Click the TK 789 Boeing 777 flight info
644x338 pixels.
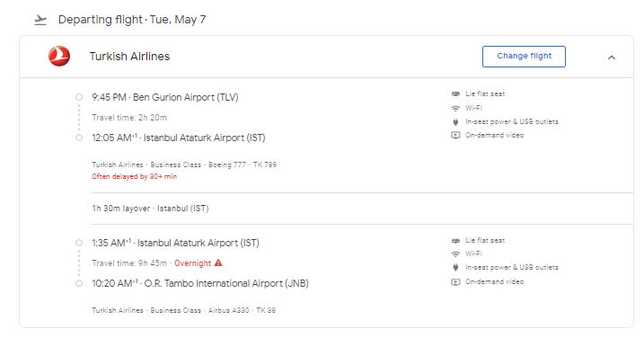[184, 165]
